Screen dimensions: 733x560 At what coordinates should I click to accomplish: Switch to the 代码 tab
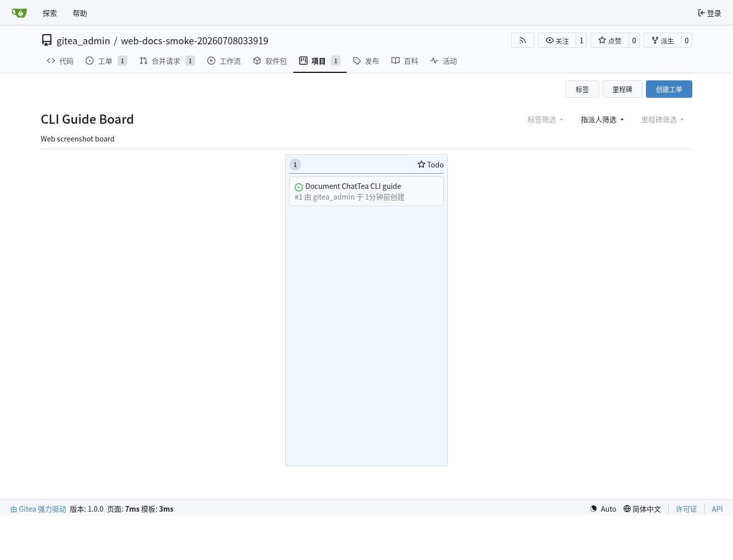click(60, 61)
